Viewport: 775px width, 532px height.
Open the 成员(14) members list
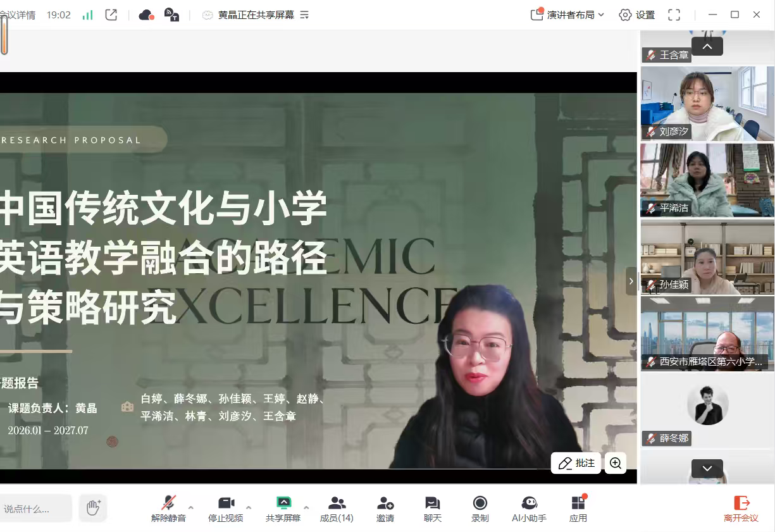(x=337, y=509)
